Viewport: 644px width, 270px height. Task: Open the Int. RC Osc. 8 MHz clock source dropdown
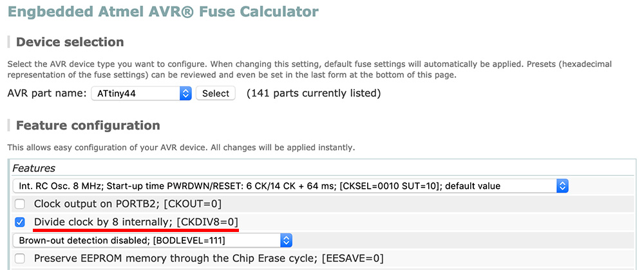[x=290, y=186]
